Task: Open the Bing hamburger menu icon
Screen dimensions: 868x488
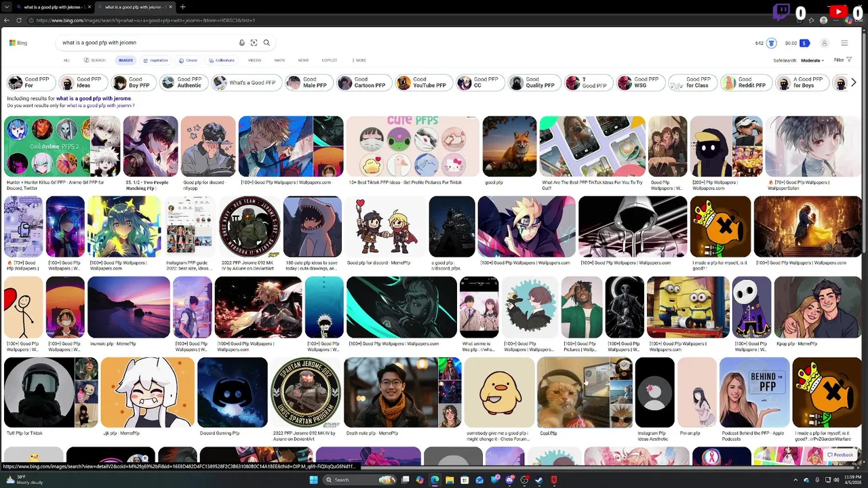Action: coord(844,43)
